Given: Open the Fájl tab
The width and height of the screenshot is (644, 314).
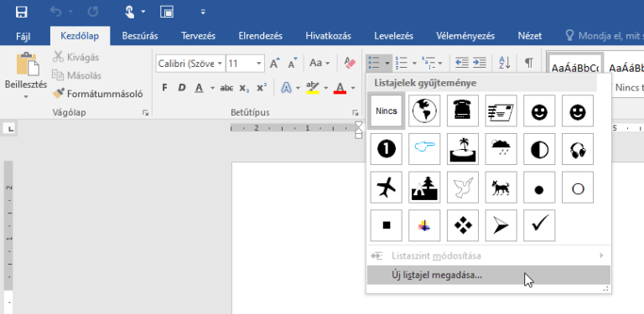Looking at the screenshot, I should pyautogui.click(x=23, y=36).
